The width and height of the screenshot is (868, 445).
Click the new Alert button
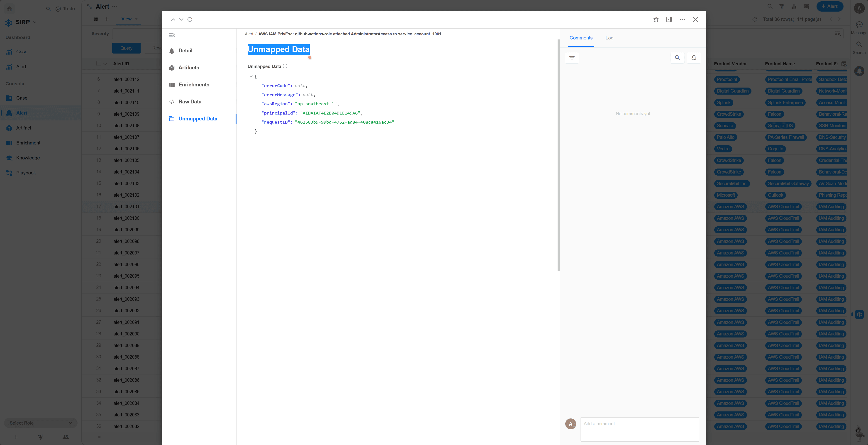coord(830,6)
